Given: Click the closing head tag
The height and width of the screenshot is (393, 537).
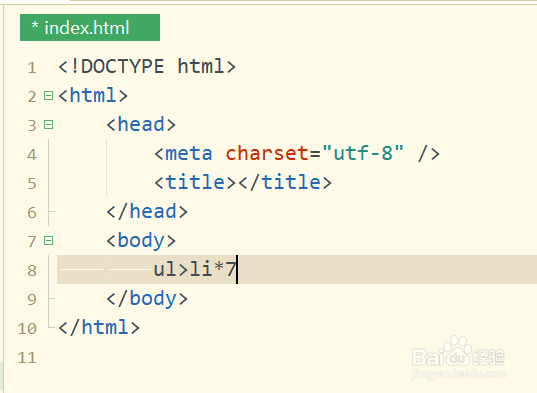Looking at the screenshot, I should 147,211.
